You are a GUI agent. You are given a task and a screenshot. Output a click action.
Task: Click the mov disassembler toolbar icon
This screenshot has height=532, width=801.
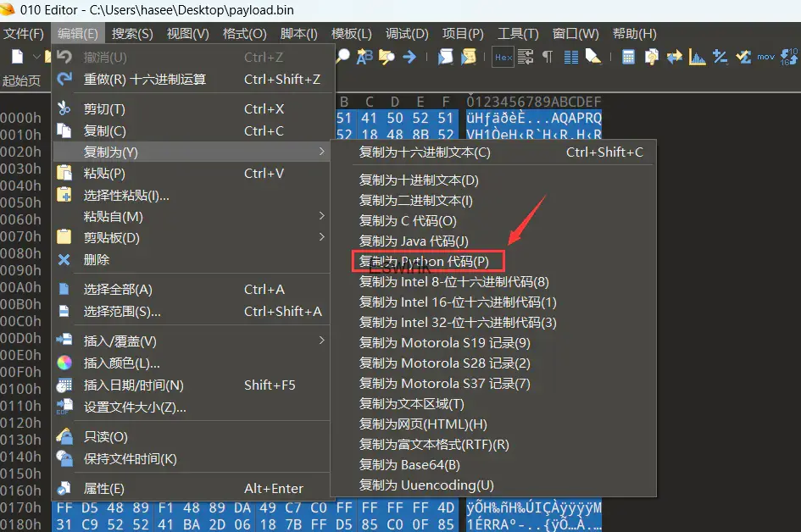(765, 57)
